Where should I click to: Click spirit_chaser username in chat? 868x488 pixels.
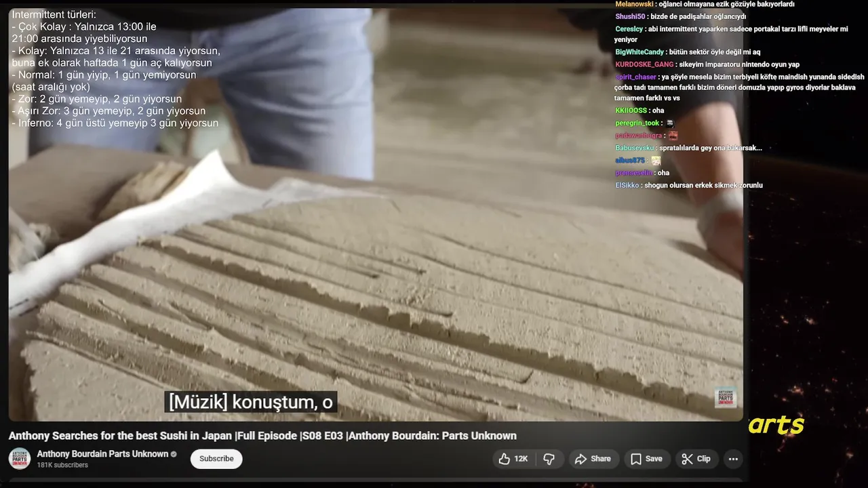(x=635, y=77)
